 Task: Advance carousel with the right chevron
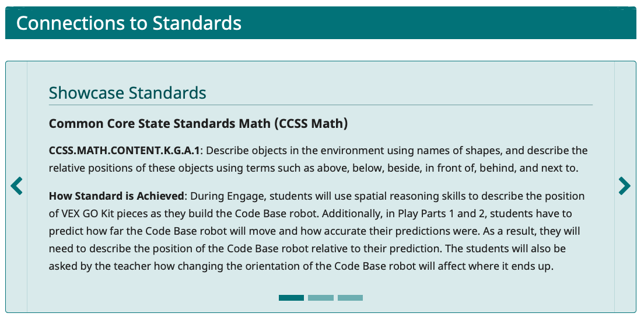[624, 186]
